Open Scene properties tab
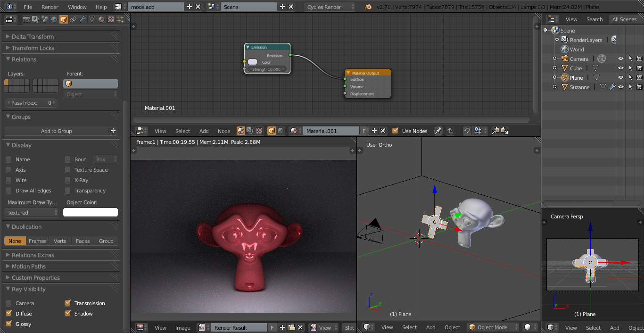The width and height of the screenshot is (644, 333). pos(45,19)
